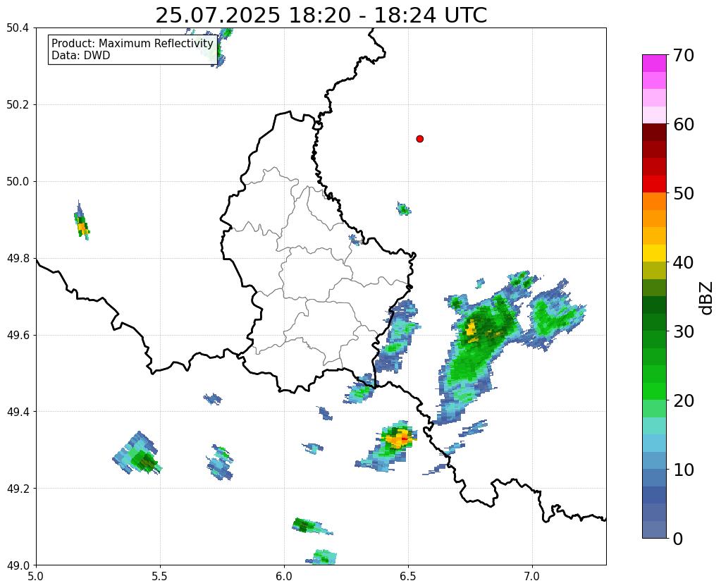Click the longitude axis label '7.0'

(x=532, y=577)
